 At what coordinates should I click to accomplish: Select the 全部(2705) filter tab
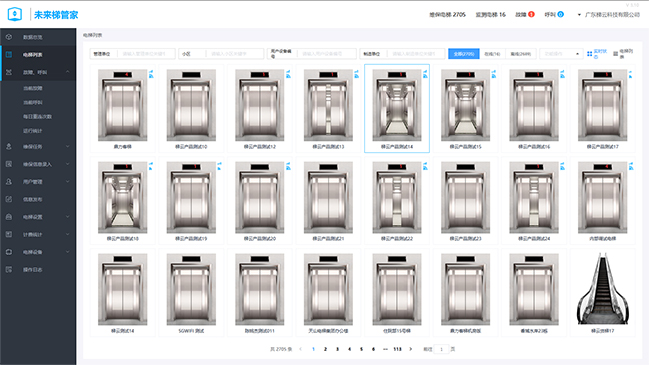coord(464,54)
